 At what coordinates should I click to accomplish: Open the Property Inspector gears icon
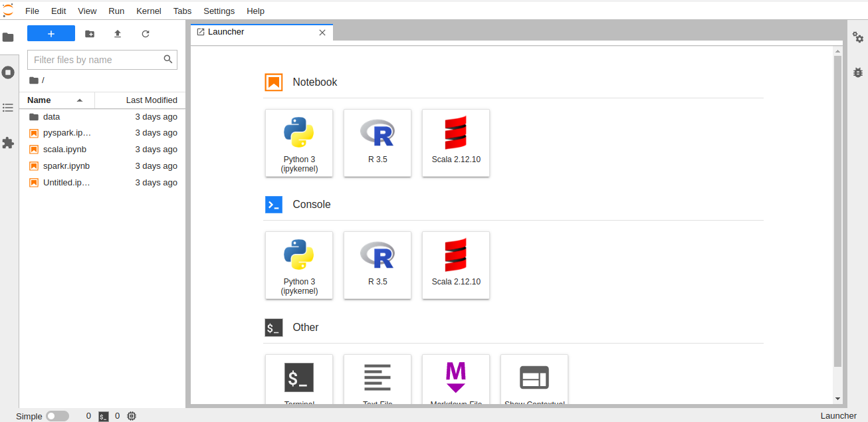(x=858, y=38)
